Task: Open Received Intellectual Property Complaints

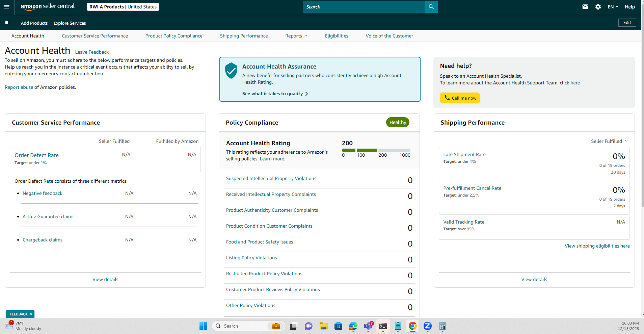Action: (271, 194)
